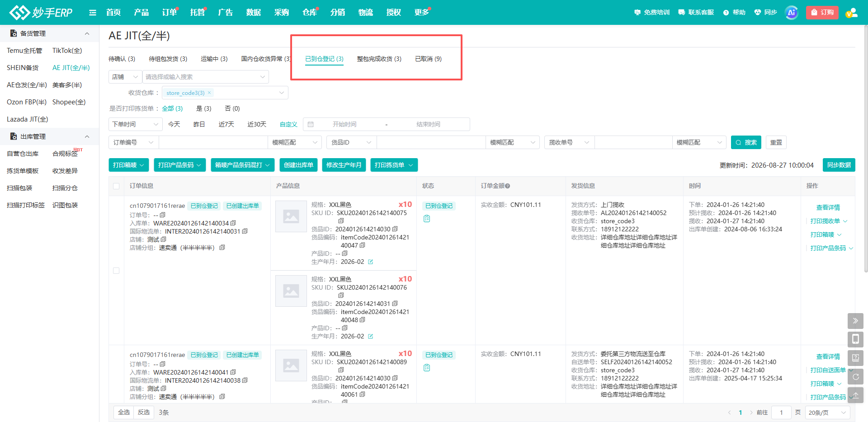The width and height of the screenshot is (868, 422).
Task: Copy logistics number INTER20240126142140031 via its copy icon
Action: 245,231
